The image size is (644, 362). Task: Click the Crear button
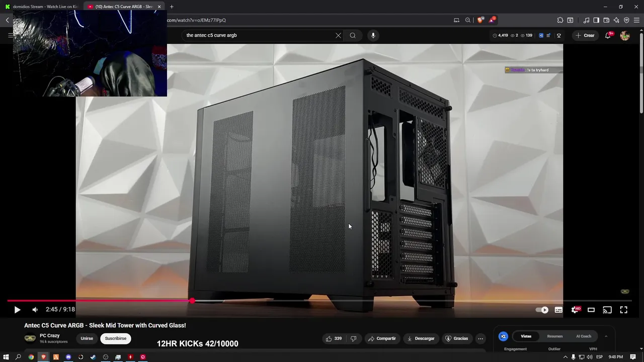tap(585, 35)
